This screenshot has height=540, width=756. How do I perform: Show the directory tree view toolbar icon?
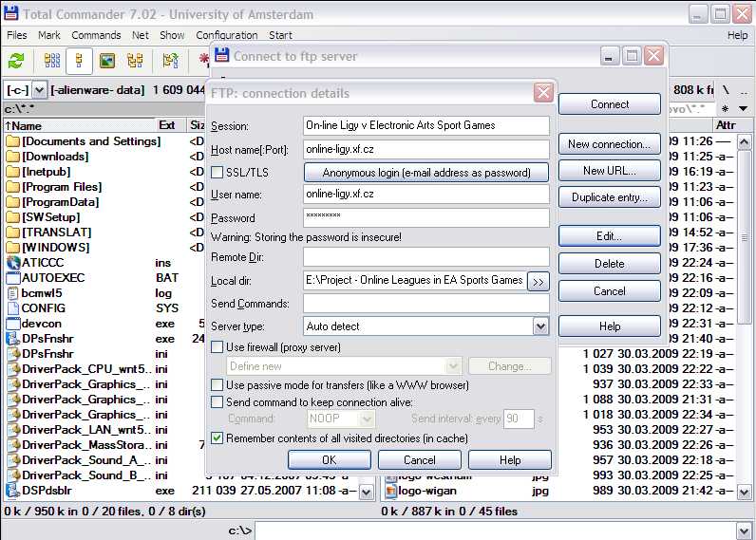point(135,61)
